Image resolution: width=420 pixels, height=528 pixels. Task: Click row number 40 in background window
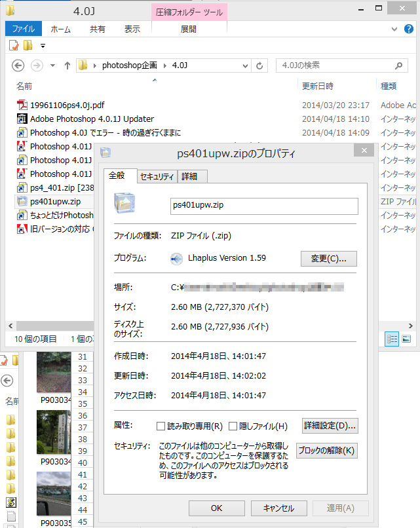83,463
